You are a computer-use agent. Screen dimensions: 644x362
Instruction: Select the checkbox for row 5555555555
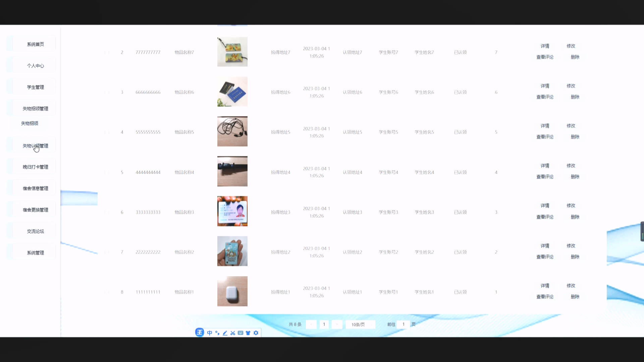pos(107,132)
